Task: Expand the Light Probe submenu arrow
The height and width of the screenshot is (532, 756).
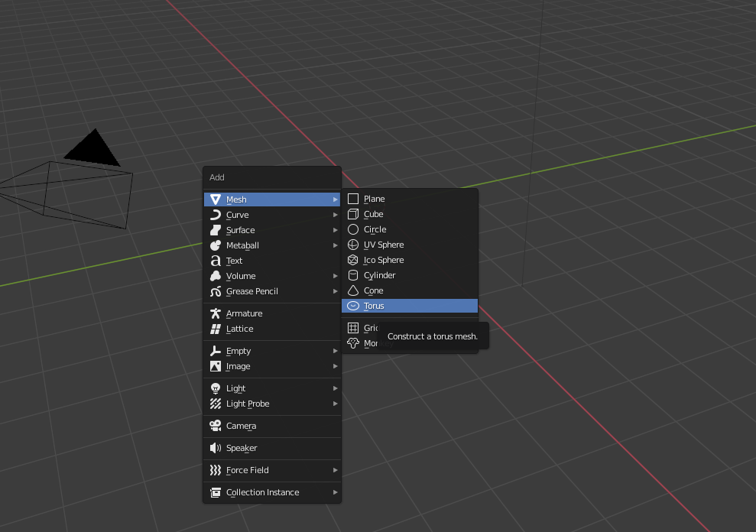Action: (335, 404)
